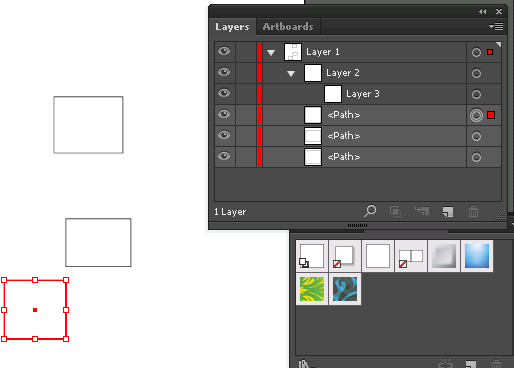The width and height of the screenshot is (514, 368).
Task: Click the target circle for Layer 2
Action: (x=476, y=73)
